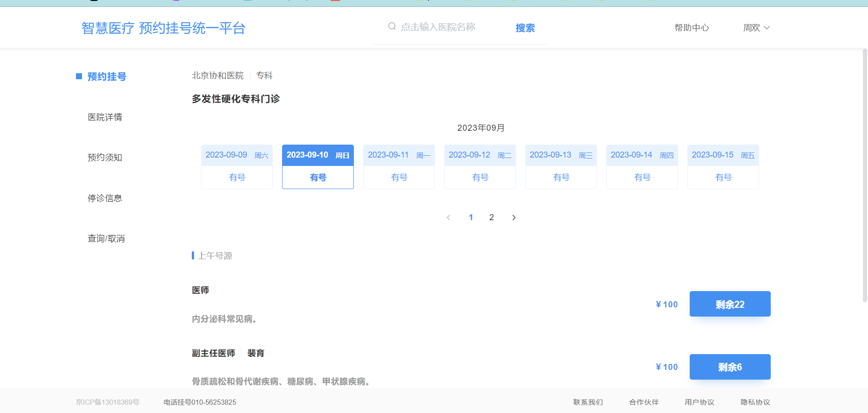Click the hospital name search field
The image size is (868, 413).
click(438, 27)
